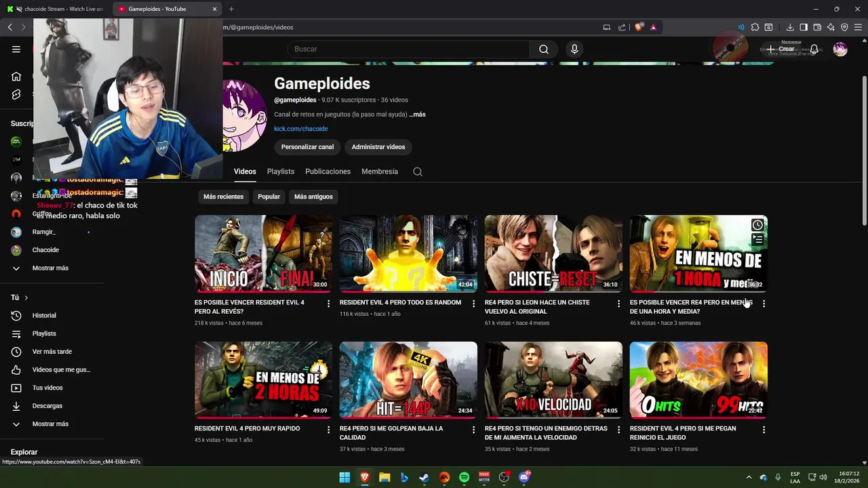This screenshot has height=488, width=868.
Task: Open X10 VELOCIDAD video thumbnail
Action: pyautogui.click(x=553, y=380)
